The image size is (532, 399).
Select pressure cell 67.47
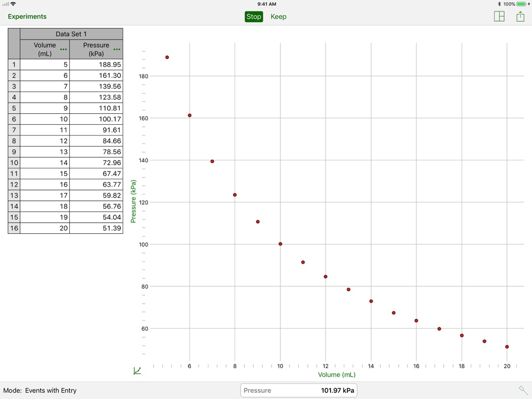click(x=96, y=173)
